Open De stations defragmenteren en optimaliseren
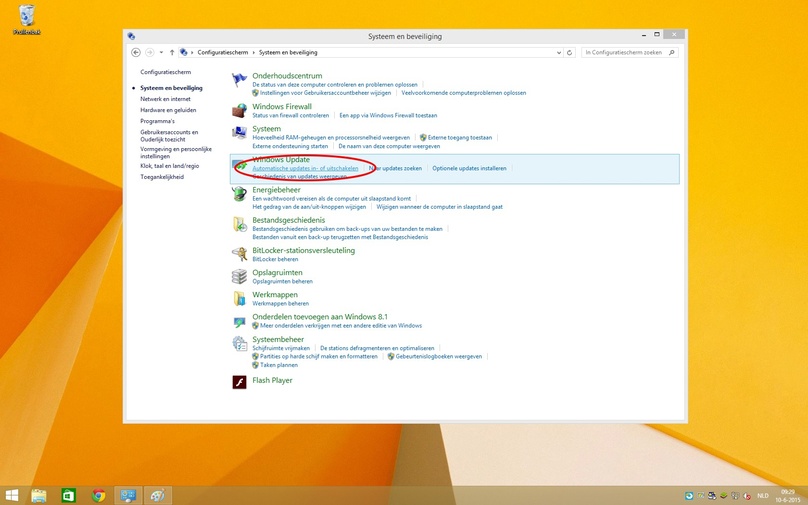This screenshot has width=808, height=505. [377, 348]
